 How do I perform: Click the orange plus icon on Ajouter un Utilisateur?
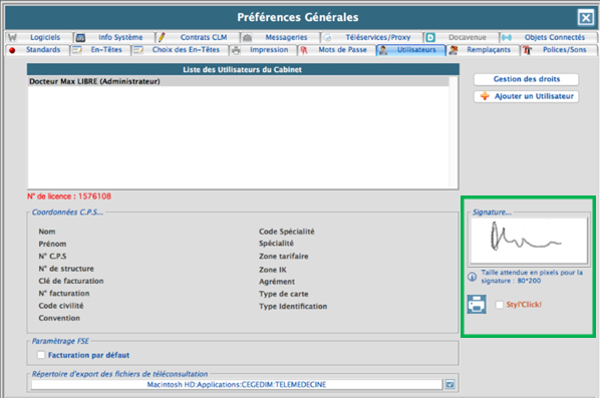pyautogui.click(x=484, y=96)
